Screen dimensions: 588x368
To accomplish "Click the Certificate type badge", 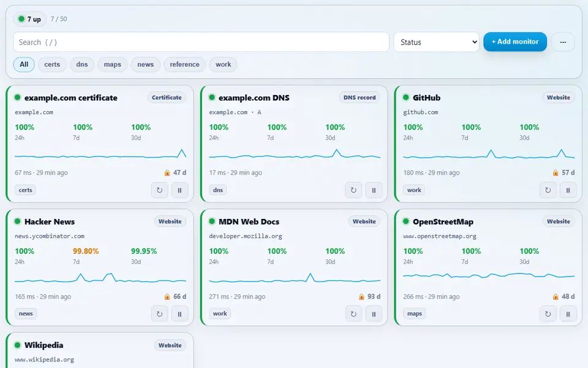I will pyautogui.click(x=167, y=98).
